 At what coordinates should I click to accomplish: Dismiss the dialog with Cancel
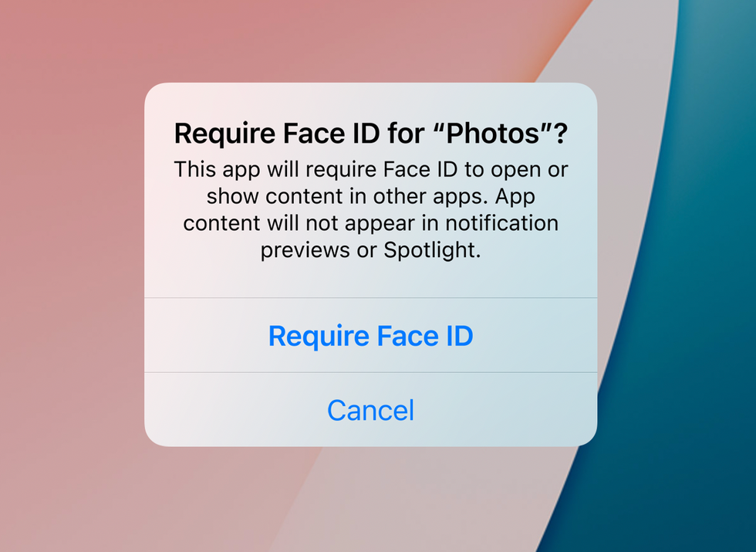pyautogui.click(x=370, y=410)
